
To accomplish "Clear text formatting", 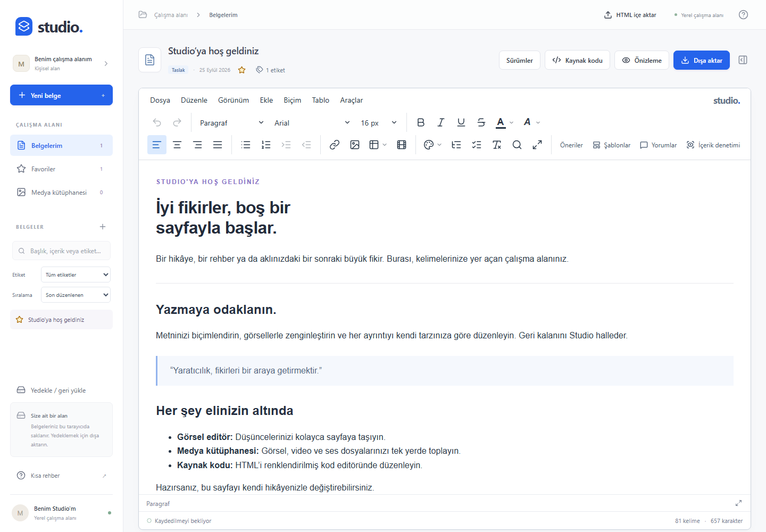I will [497, 145].
